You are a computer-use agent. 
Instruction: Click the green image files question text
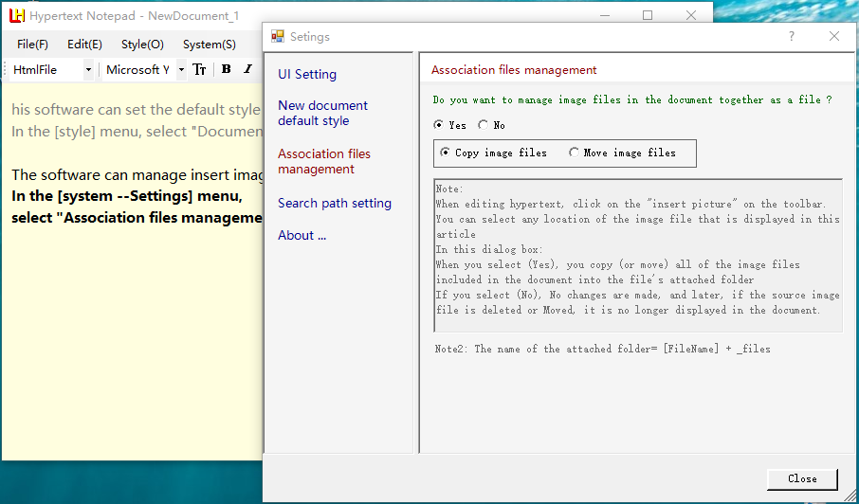tap(632, 99)
